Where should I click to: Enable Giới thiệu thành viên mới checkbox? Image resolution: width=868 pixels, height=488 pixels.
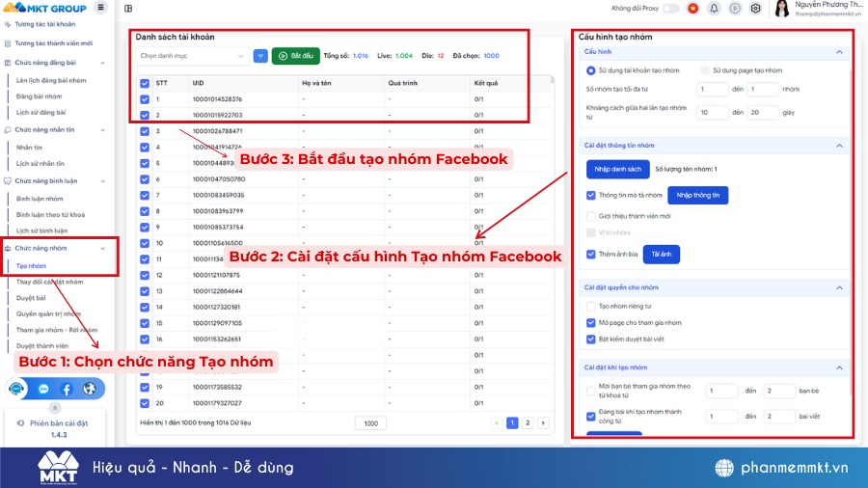[x=590, y=216]
